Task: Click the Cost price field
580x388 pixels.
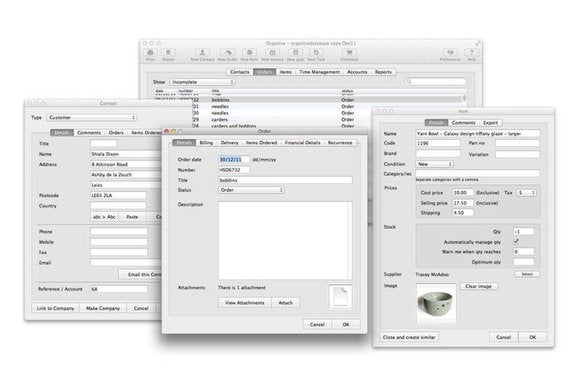Action: [x=463, y=193]
